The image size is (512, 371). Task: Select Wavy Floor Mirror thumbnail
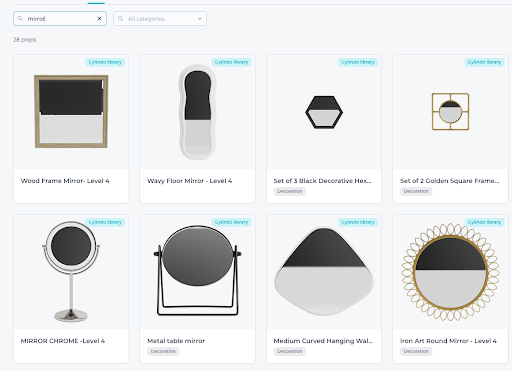[198, 112]
